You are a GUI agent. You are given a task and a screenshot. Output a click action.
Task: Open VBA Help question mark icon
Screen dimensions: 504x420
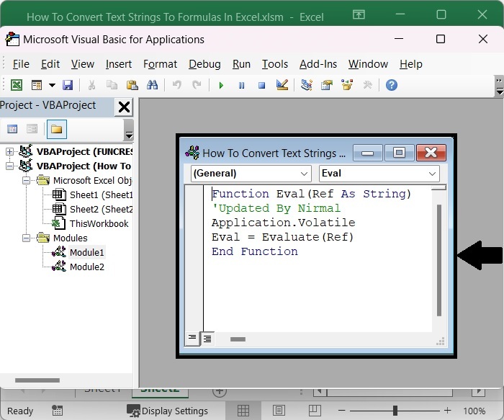tap(392, 85)
